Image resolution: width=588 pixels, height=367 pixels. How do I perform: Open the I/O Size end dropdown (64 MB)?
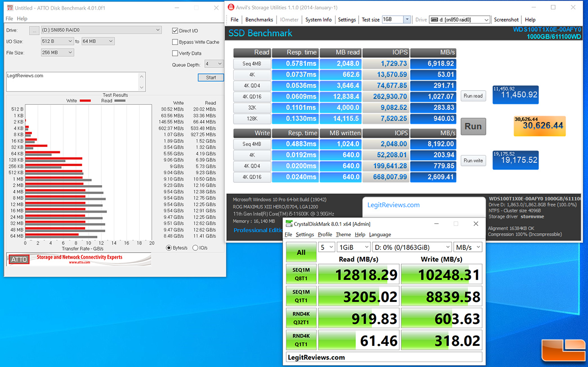tap(98, 42)
